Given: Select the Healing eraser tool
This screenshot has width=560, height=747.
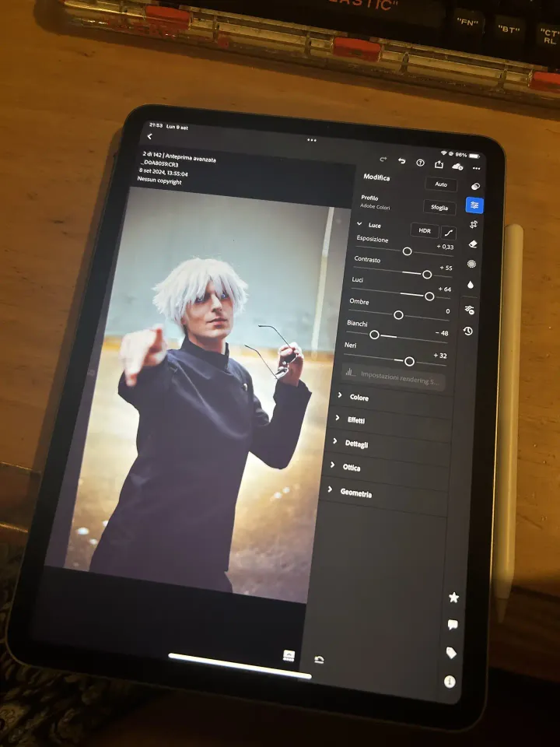Looking at the screenshot, I should tap(472, 244).
